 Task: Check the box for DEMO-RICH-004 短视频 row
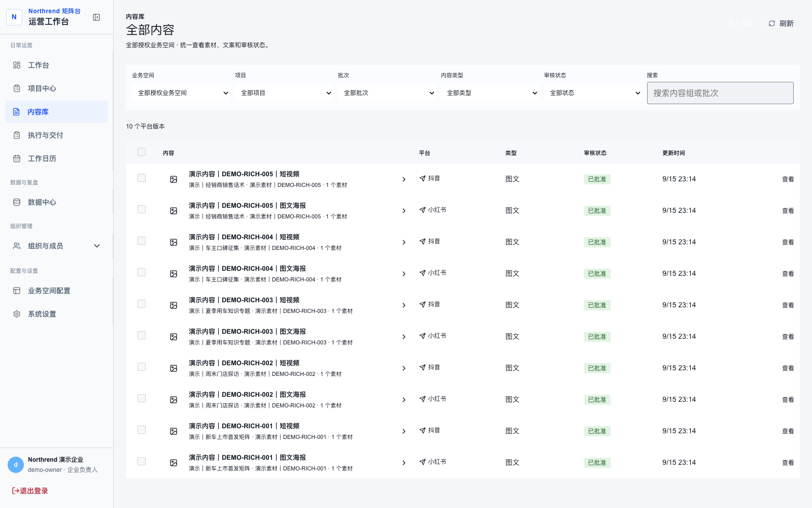pyautogui.click(x=142, y=241)
